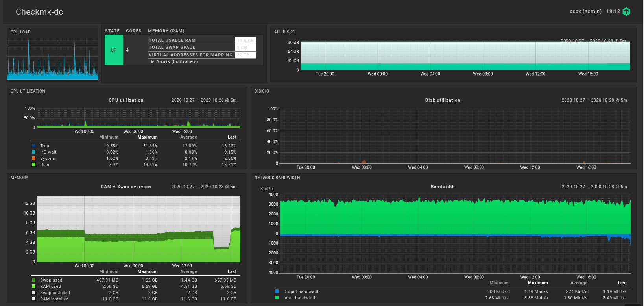Select the I/O-wait legend color box

(x=34, y=152)
